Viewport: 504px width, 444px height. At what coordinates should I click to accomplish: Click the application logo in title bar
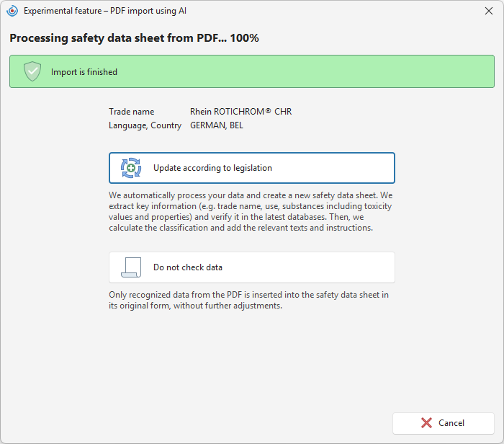pos(12,11)
